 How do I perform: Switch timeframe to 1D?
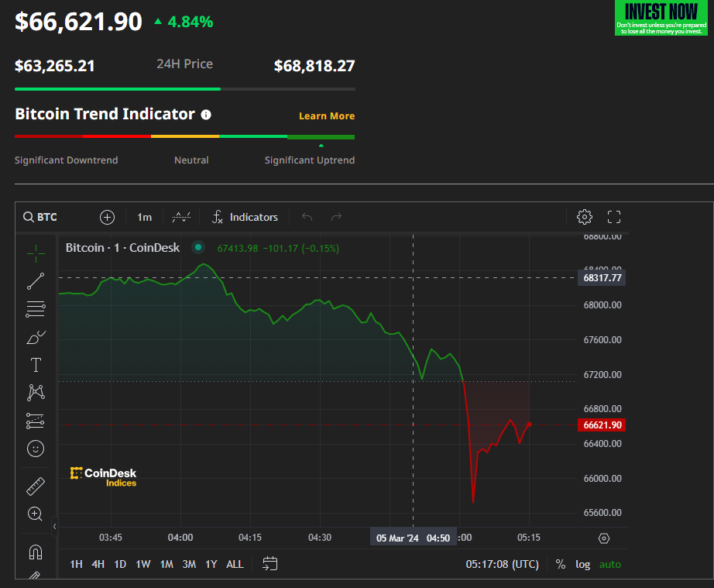120,564
